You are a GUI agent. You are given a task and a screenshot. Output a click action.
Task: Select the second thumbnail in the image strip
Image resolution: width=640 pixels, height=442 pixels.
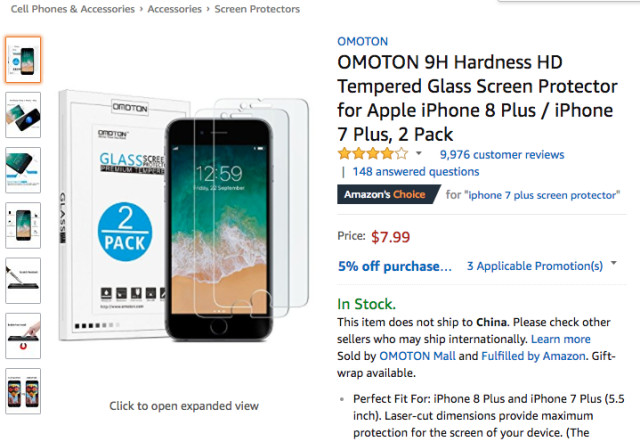(23, 115)
